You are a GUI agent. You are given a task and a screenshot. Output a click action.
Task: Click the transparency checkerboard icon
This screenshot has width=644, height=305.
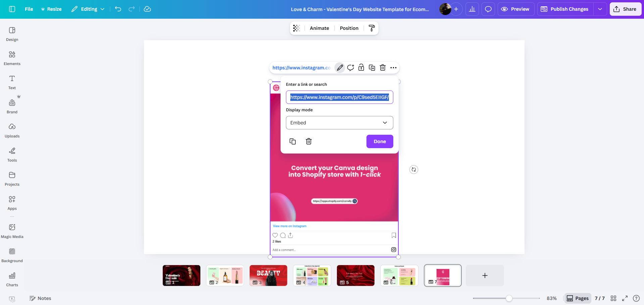point(296,28)
